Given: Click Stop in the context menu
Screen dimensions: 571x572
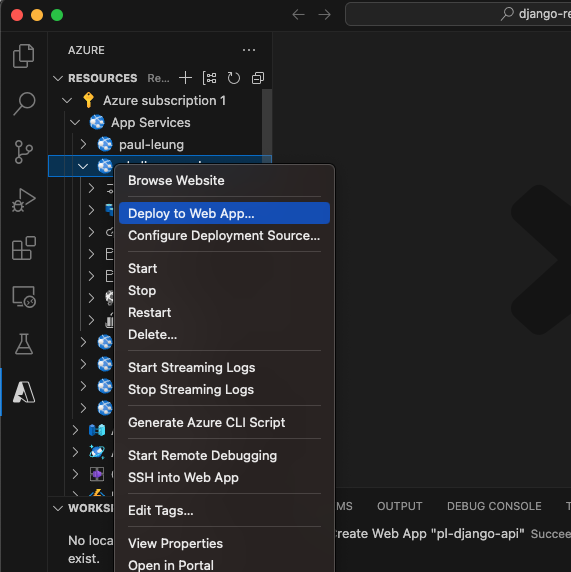Looking at the screenshot, I should coord(224,291).
